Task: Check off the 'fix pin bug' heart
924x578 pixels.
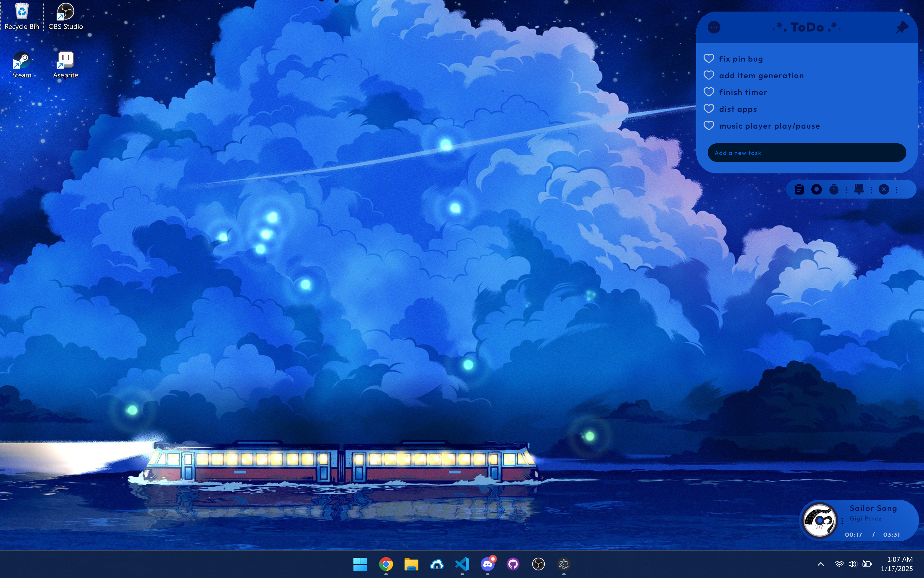Action: tap(709, 58)
